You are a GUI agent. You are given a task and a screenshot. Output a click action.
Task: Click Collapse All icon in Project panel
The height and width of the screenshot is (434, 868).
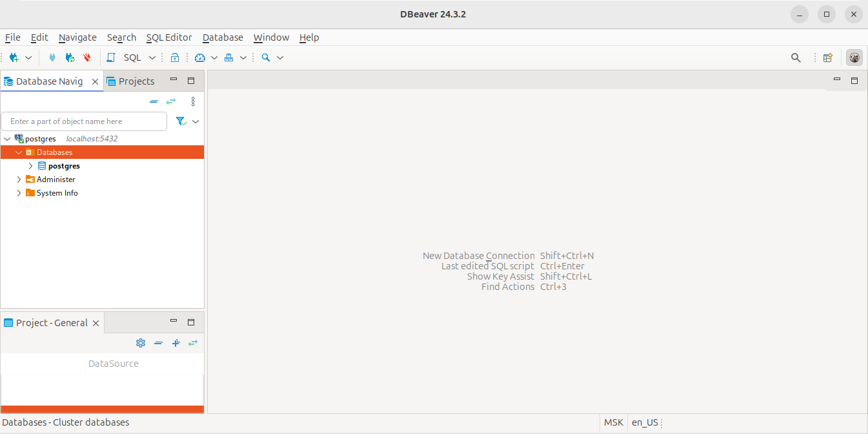click(158, 343)
